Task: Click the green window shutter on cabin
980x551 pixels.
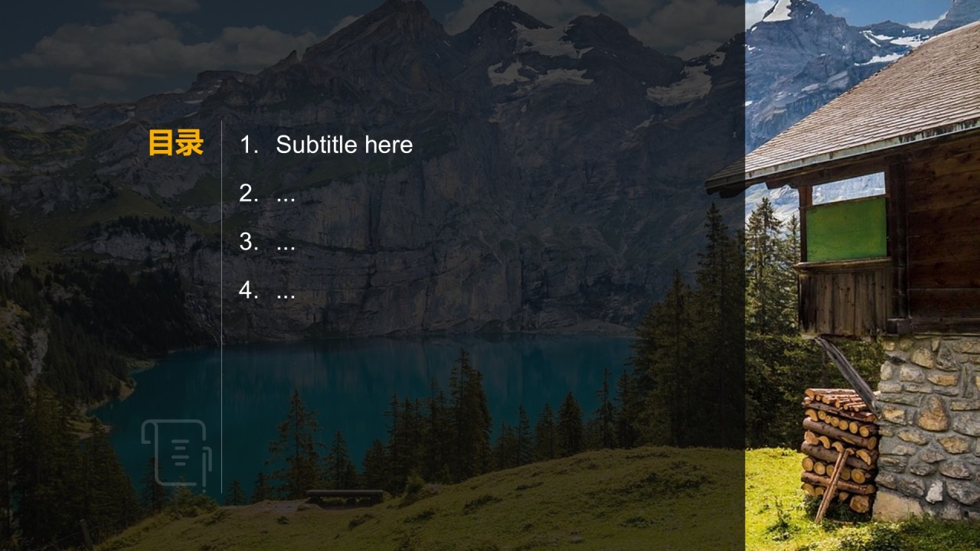Action: coord(845,229)
